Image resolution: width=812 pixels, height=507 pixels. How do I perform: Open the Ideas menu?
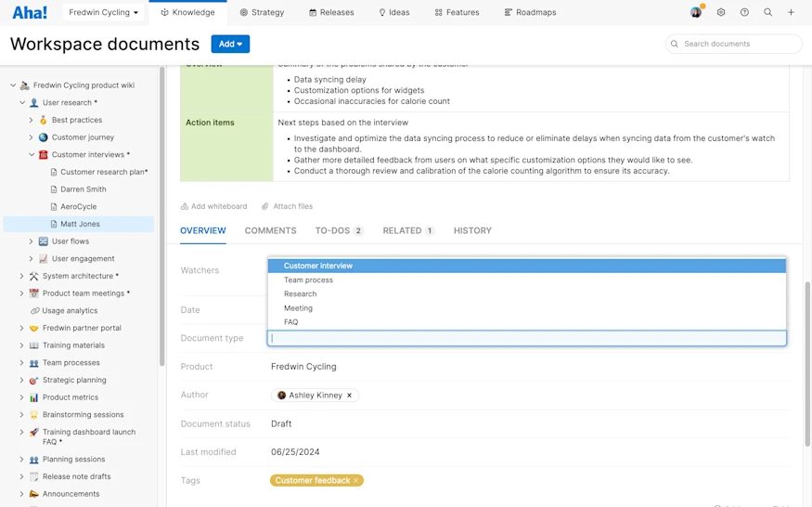pos(394,12)
